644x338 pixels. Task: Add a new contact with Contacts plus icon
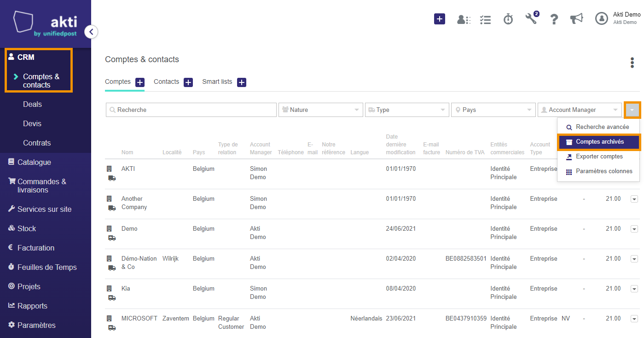click(188, 82)
